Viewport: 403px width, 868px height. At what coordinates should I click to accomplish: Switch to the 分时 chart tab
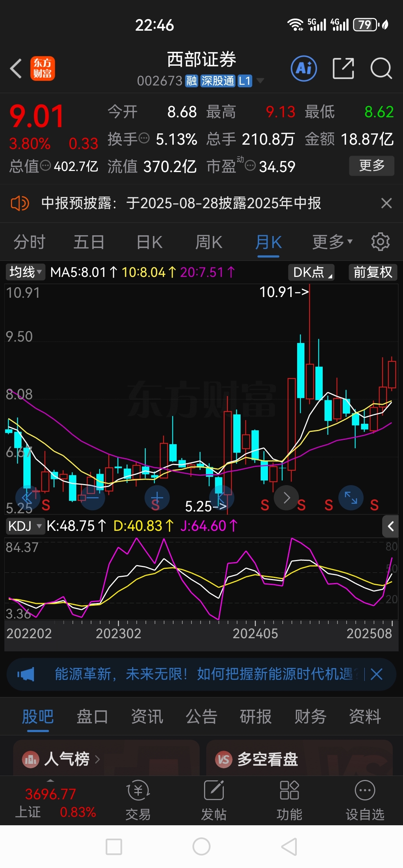pos(30,242)
